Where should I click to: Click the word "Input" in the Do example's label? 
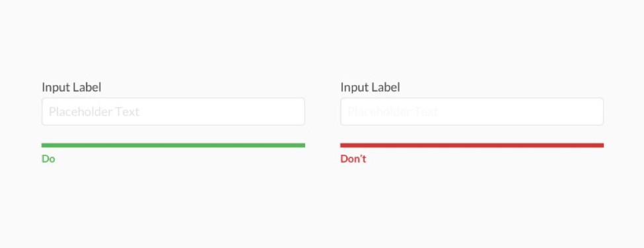click(x=56, y=88)
